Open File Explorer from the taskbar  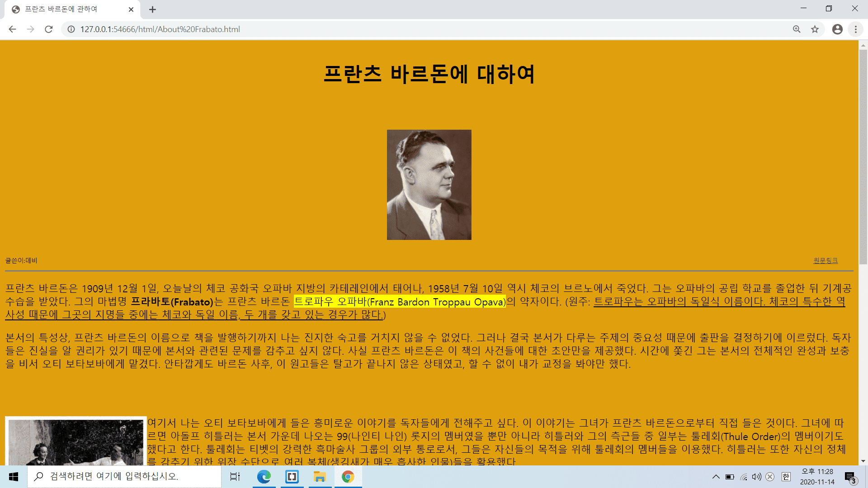click(x=320, y=477)
